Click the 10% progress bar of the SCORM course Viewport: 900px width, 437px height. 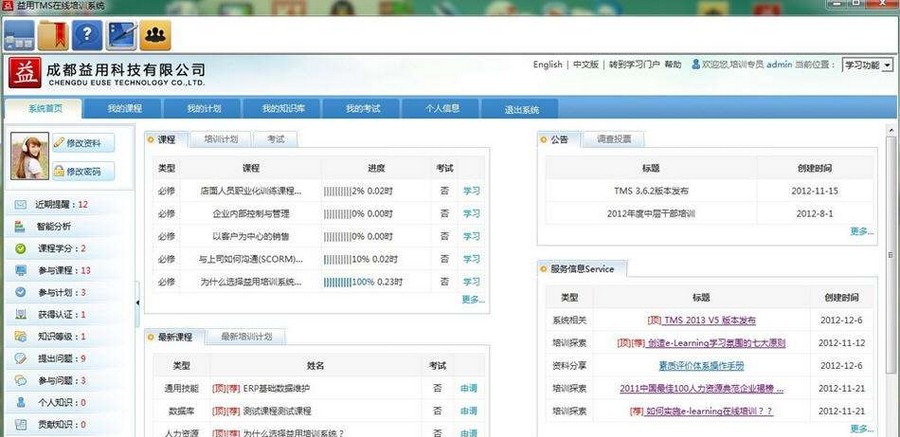(338, 260)
